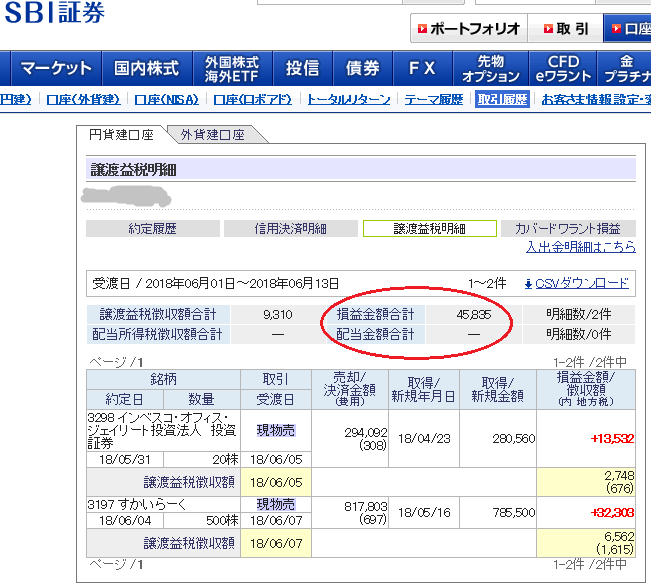This screenshot has height=587, width=651.
Task: Click the 2,748 tax withheld cell
Action: (x=586, y=482)
